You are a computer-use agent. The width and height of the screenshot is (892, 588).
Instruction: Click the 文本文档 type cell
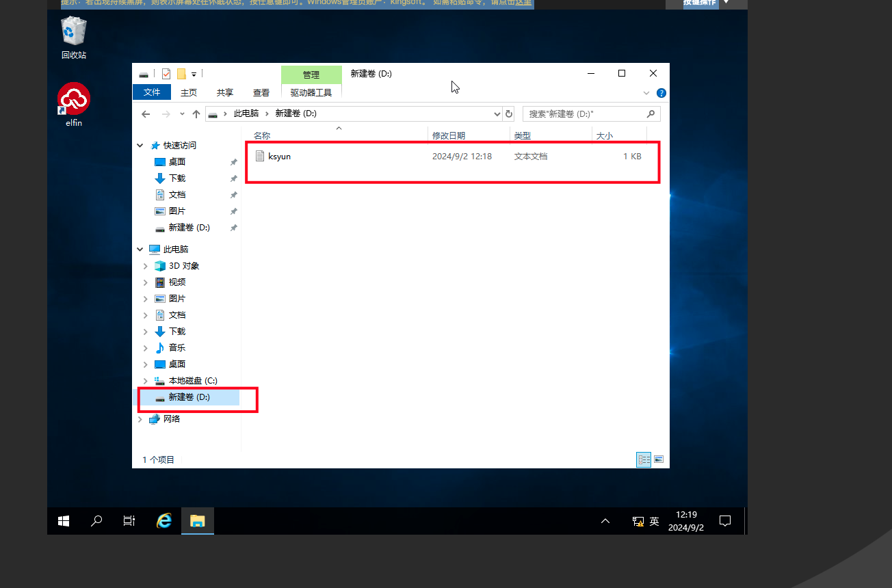point(531,157)
